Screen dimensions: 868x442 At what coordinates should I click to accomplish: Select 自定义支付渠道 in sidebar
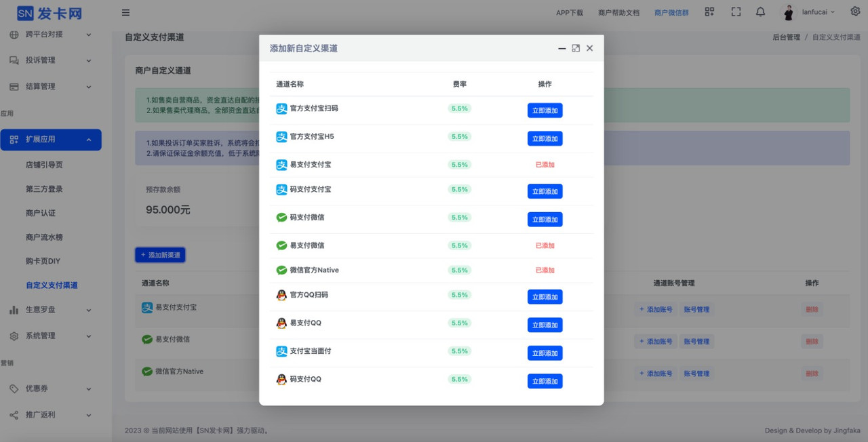tap(52, 285)
